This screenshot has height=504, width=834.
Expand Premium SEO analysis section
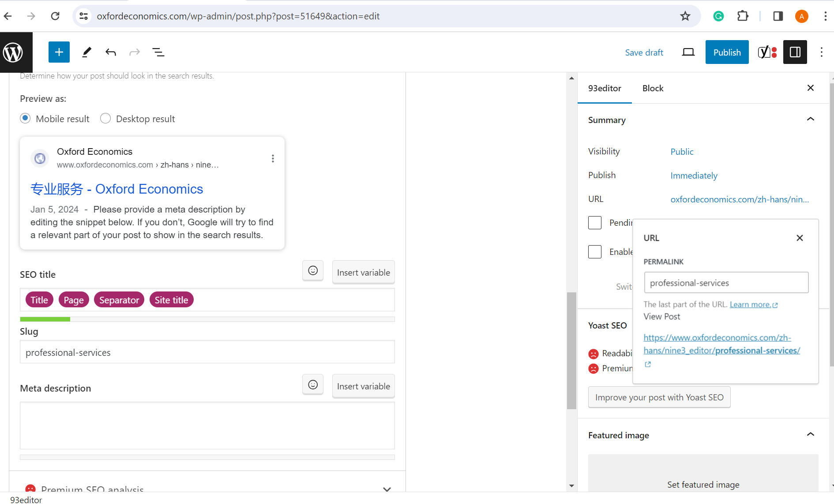coord(387,489)
